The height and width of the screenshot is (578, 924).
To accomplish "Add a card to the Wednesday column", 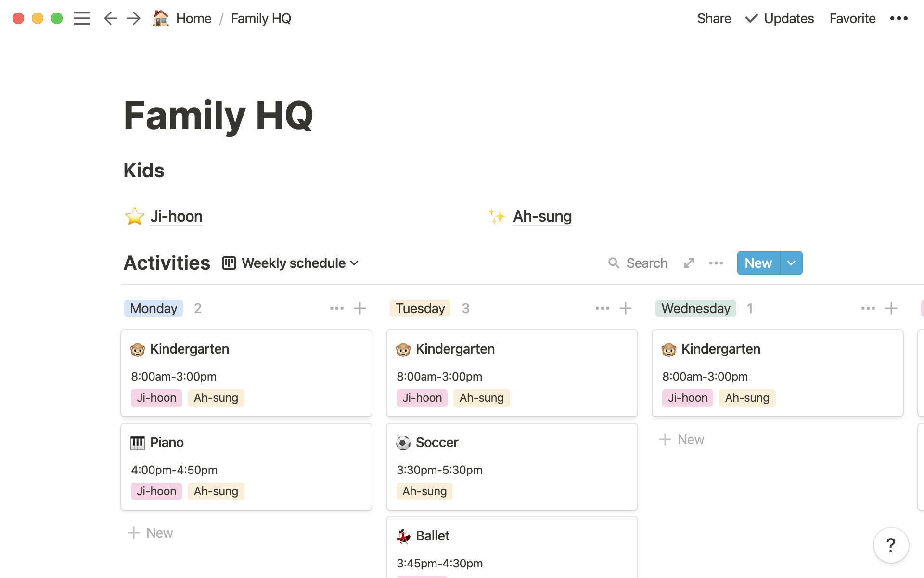I will (891, 308).
